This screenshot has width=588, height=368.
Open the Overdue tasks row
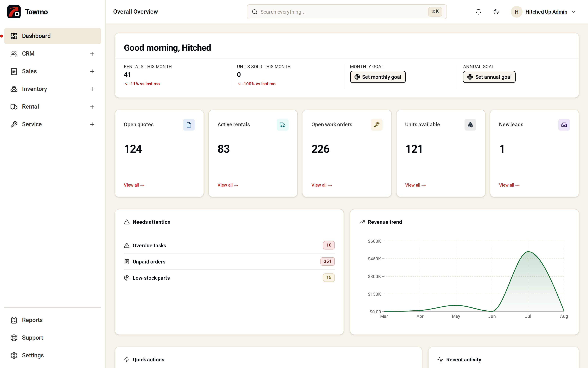point(229,245)
